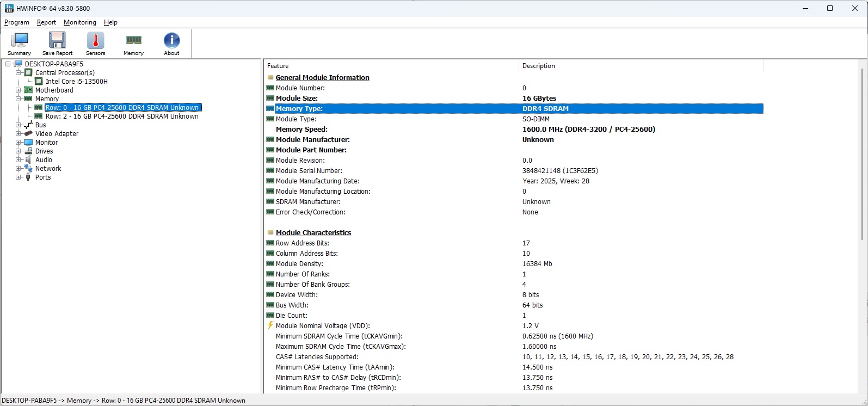This screenshot has height=406, width=868.
Task: Collapse the DESKTOP-PABA9F5 root node
Action: [8, 64]
